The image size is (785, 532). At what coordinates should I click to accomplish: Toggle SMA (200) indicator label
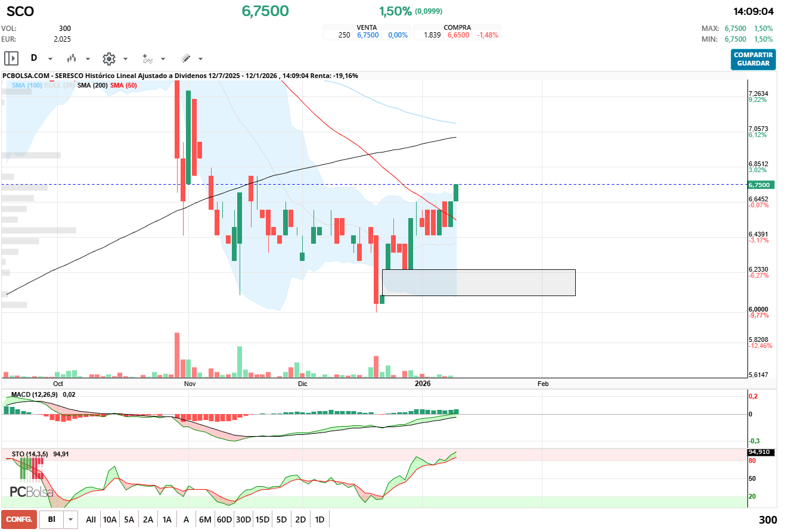point(92,85)
